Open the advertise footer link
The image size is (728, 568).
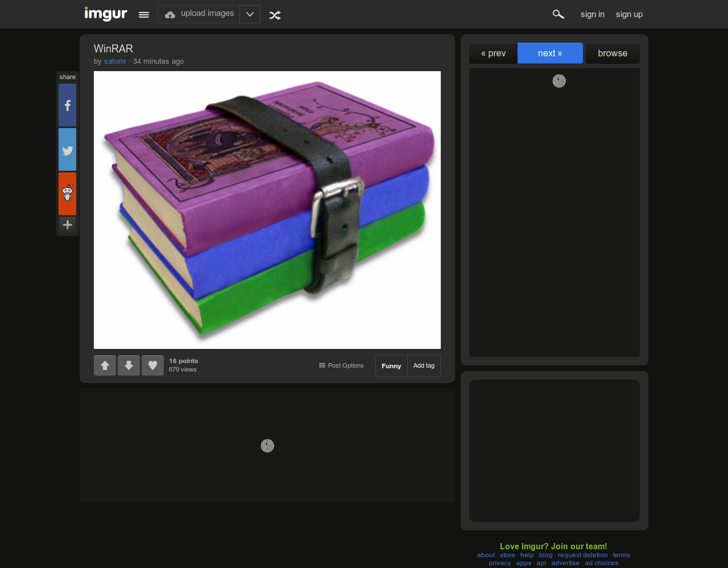coord(565,563)
